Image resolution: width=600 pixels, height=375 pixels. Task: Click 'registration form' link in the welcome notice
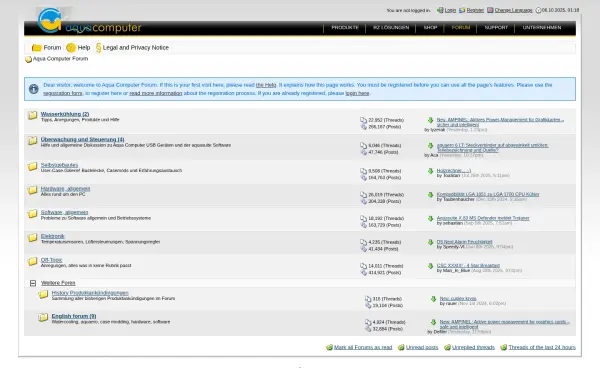(x=63, y=93)
